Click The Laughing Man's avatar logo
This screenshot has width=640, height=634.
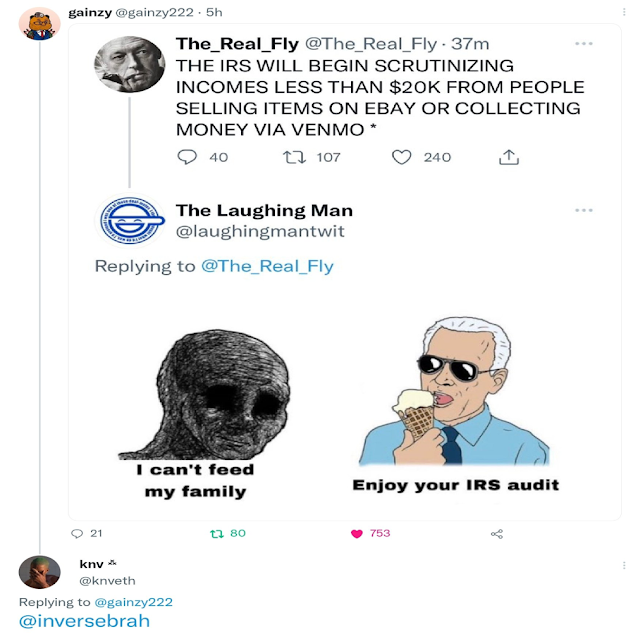(129, 221)
